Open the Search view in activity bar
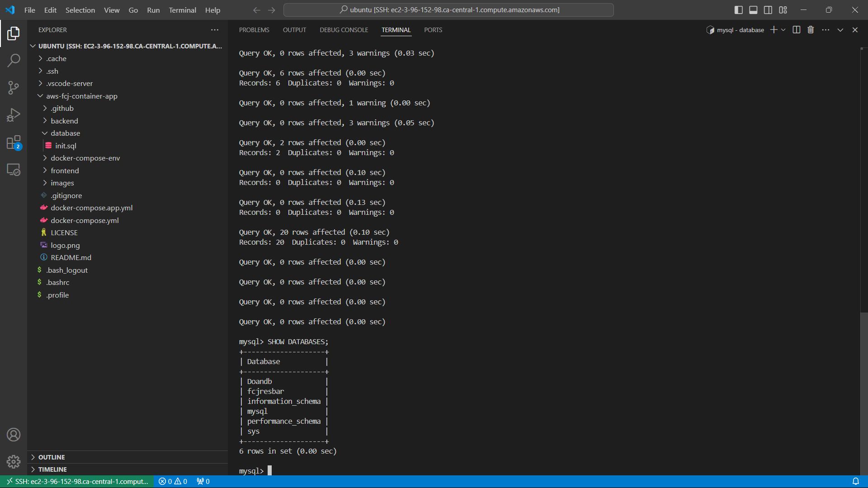 14,60
